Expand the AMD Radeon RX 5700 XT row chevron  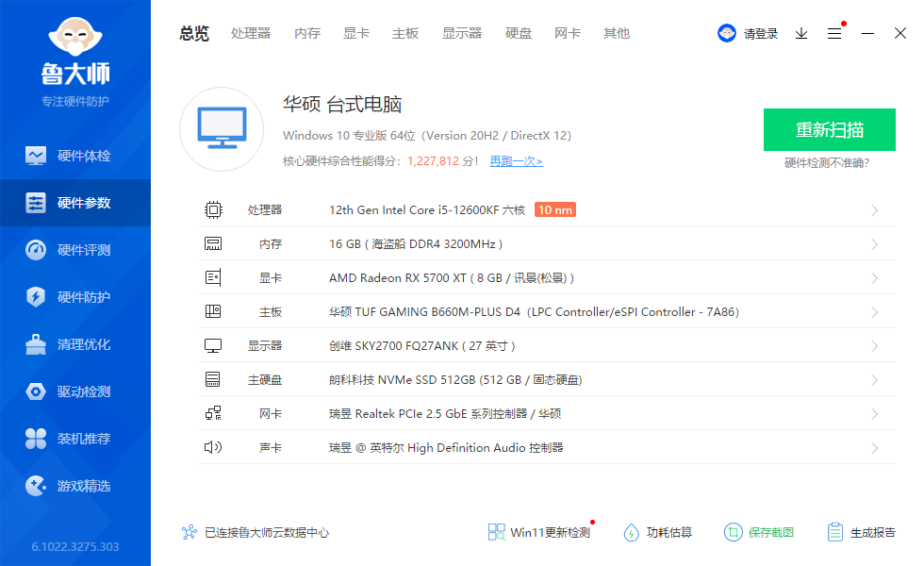[875, 278]
